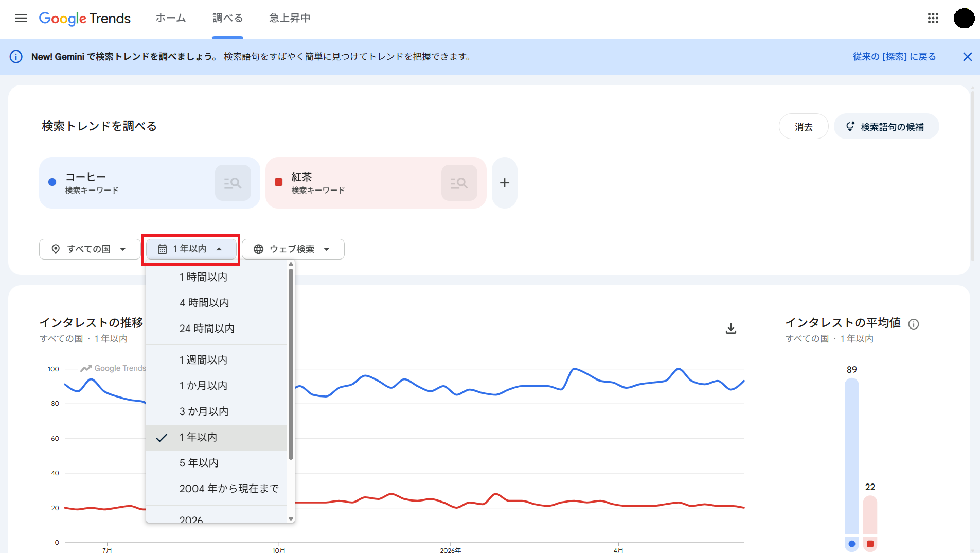
Task: Add a comparison term with plus button
Action: pos(505,183)
